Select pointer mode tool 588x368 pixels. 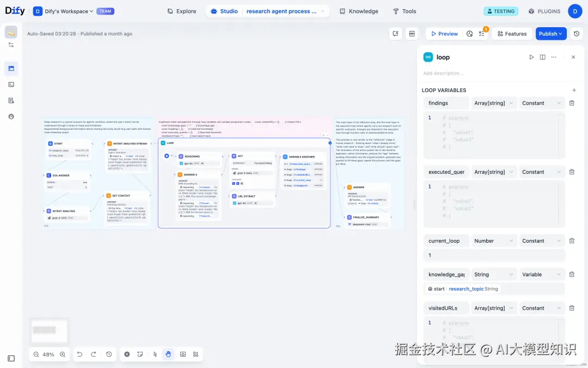click(x=155, y=354)
